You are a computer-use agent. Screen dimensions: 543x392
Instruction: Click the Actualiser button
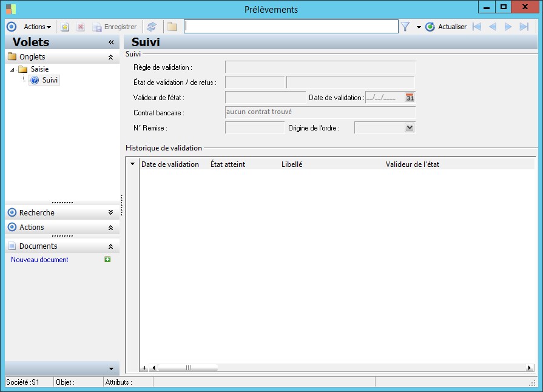point(446,27)
